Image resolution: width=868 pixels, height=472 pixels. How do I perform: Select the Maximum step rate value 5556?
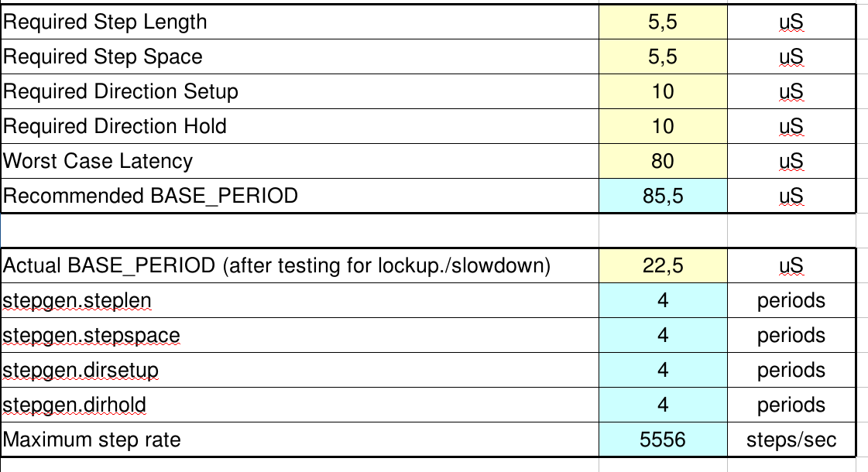pos(663,440)
